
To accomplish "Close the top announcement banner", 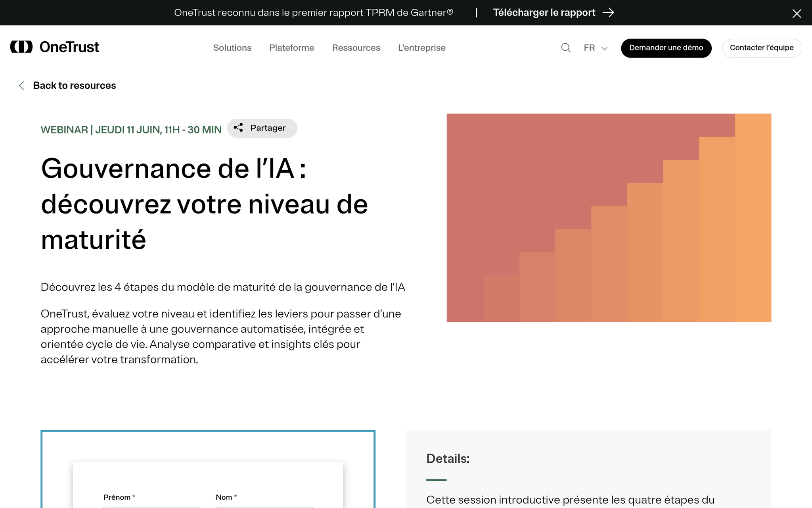I will (797, 13).
